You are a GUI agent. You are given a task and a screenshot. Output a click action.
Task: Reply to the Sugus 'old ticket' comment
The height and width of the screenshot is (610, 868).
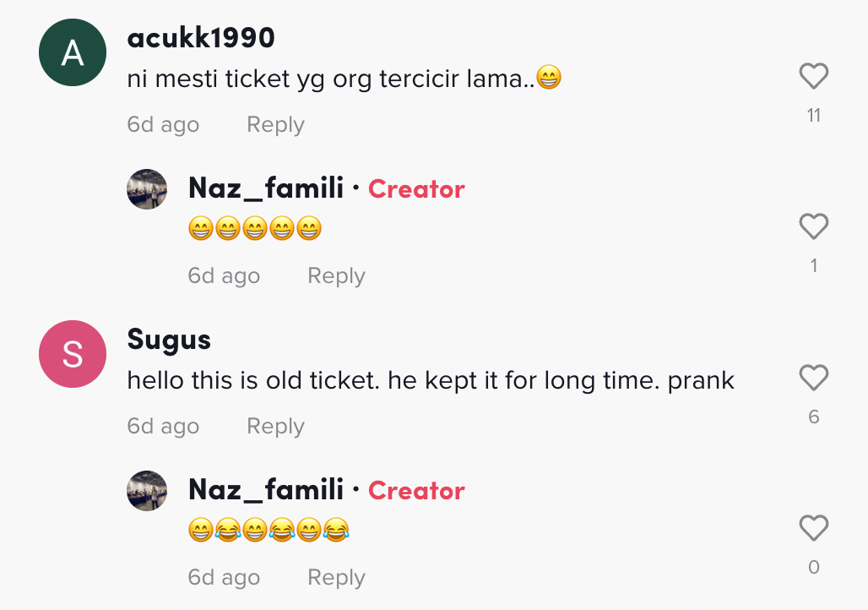coord(275,427)
